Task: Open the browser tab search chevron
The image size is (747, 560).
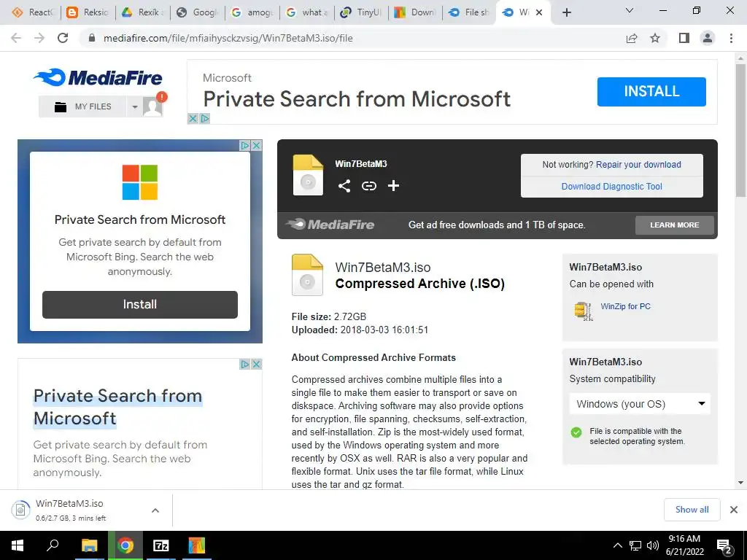Action: click(x=630, y=10)
